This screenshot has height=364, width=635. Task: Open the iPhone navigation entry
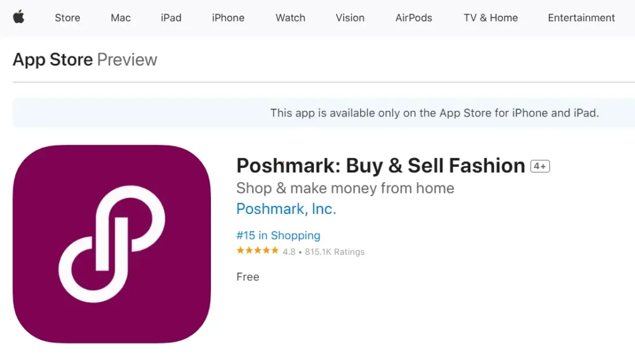click(228, 18)
